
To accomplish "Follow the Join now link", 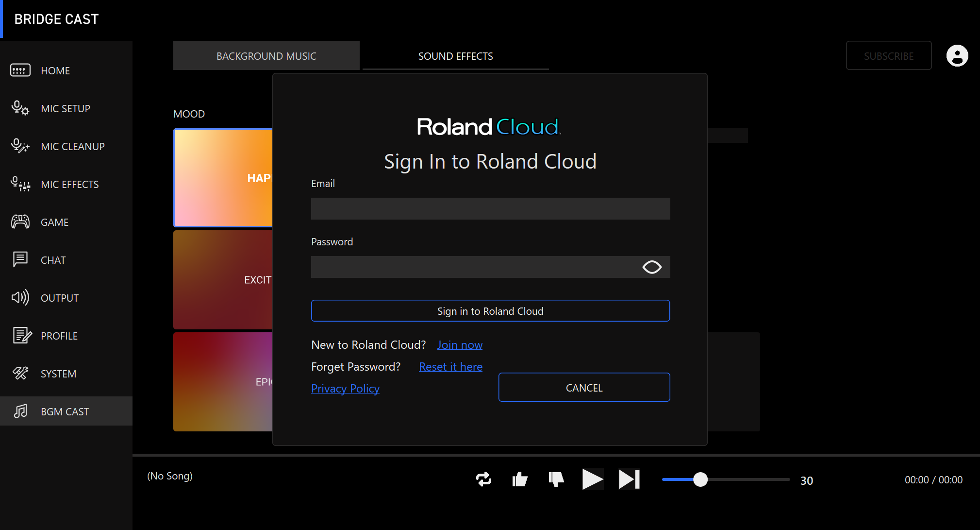I will coord(460,344).
